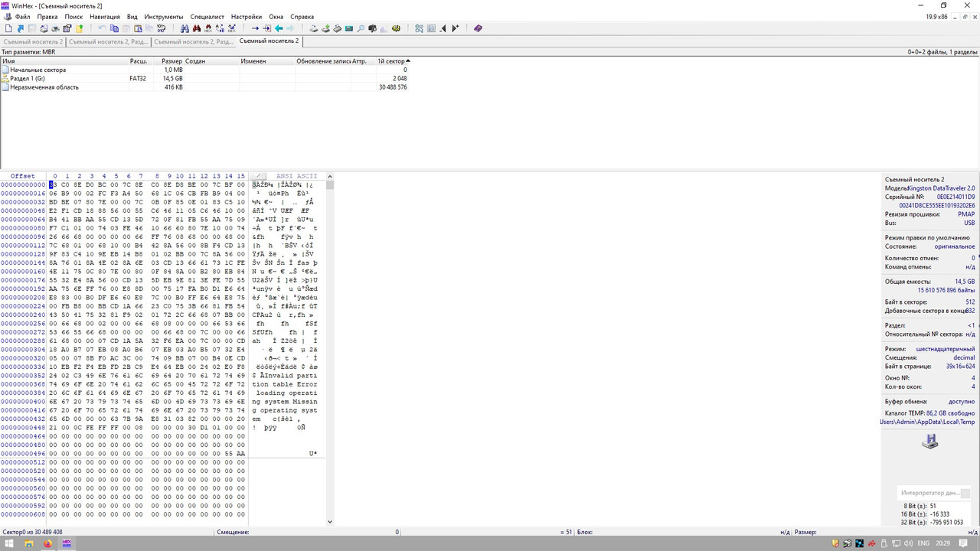
Task: Click the Options gear toolbar icon
Action: (396, 28)
